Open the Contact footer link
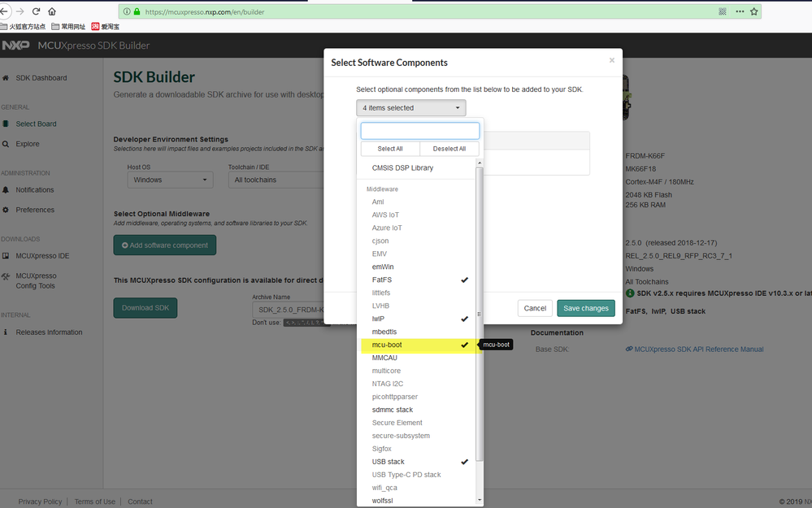 point(140,501)
